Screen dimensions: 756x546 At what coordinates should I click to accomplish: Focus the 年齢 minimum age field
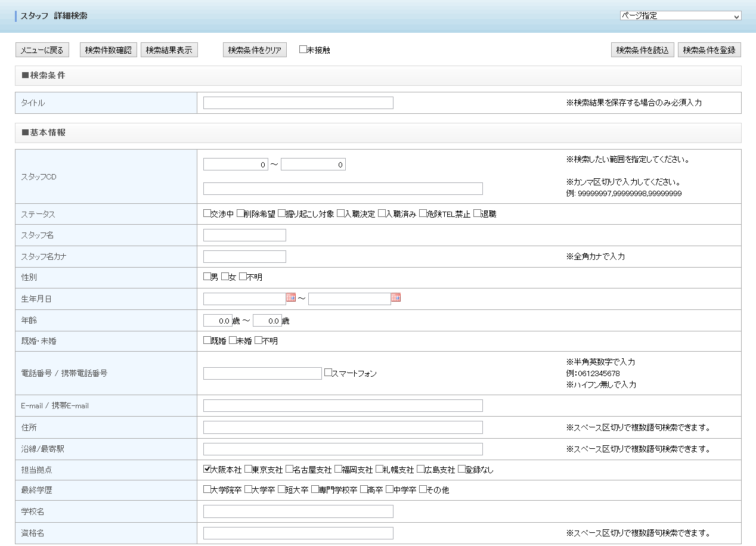218,321
